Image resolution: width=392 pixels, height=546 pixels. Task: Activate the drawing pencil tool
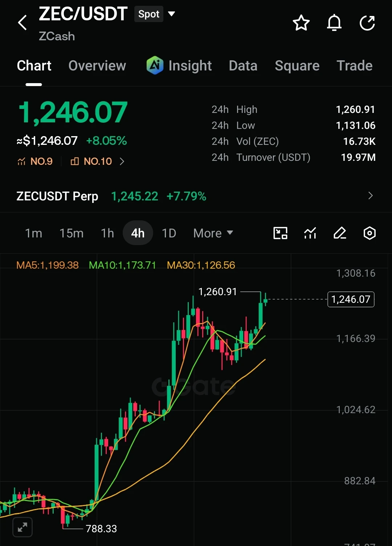[340, 233]
